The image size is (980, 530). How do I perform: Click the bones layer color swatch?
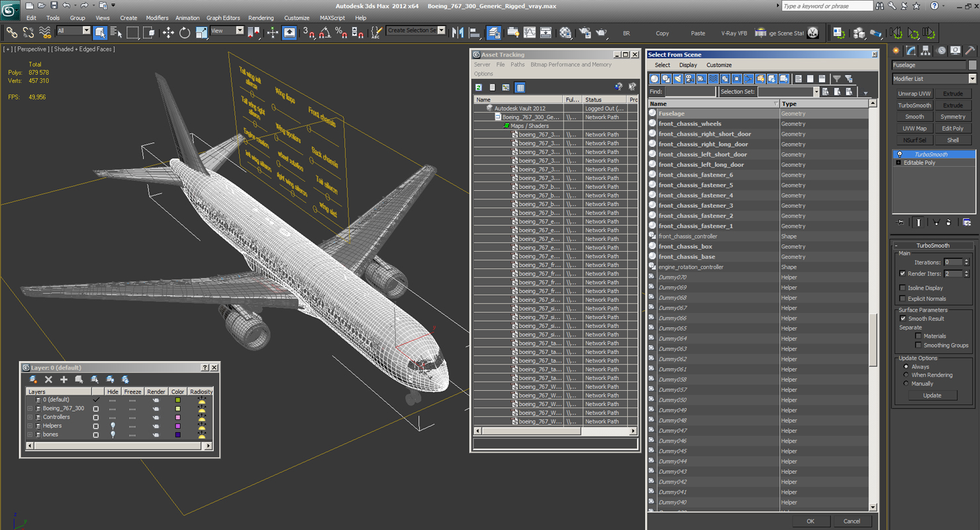tap(177, 435)
